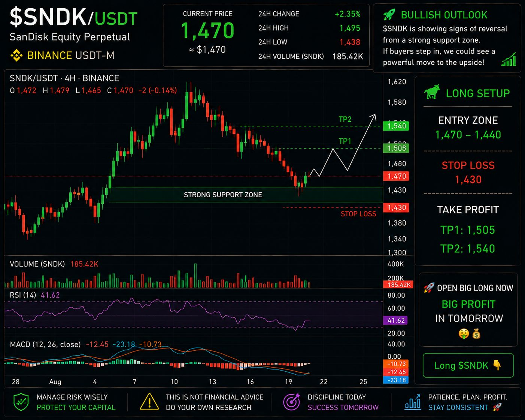Click the MACD (12, 26, close) indicator label
Viewport: 525px width, 420px height.
click(45, 344)
